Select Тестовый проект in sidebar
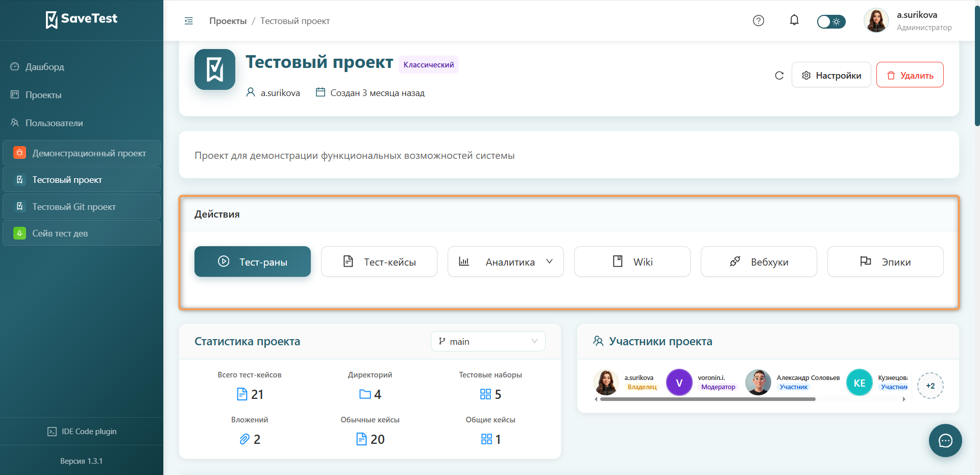 point(82,180)
